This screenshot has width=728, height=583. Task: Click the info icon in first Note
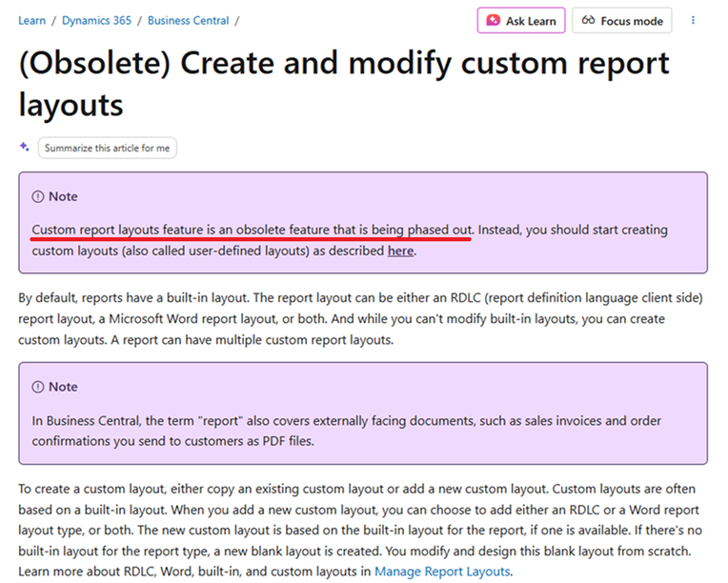click(37, 197)
